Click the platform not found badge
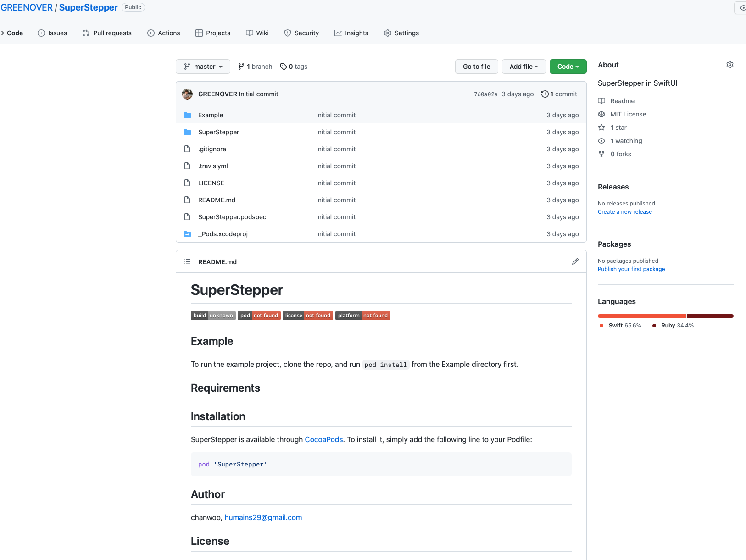The width and height of the screenshot is (746, 560). click(363, 316)
